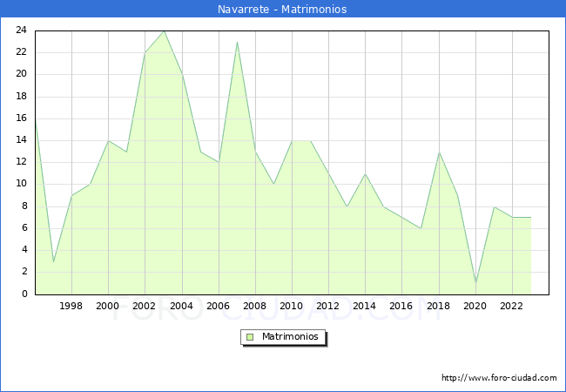The width and height of the screenshot is (566, 392).
Task: Click the x-axis label 2000
Action: click(108, 306)
